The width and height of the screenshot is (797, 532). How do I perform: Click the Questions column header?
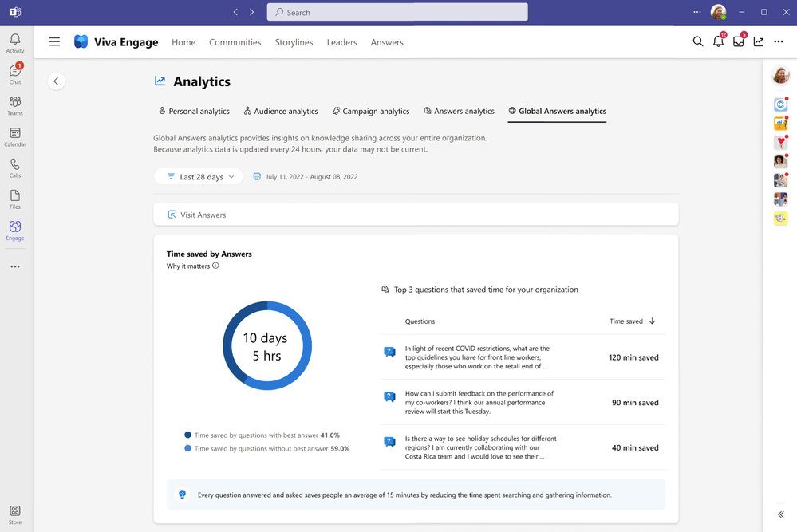point(420,321)
